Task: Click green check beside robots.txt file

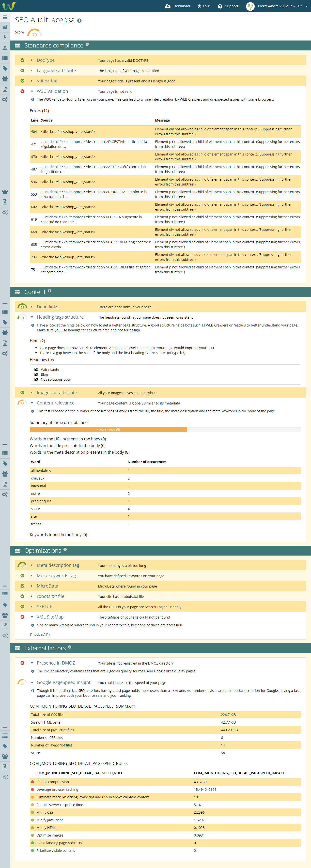Action: pyautogui.click(x=22, y=596)
